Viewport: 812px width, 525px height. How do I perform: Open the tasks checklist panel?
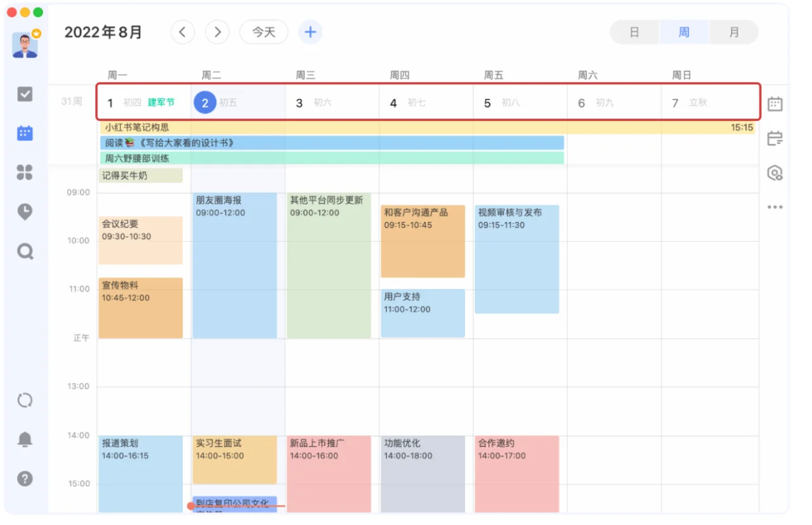pyautogui.click(x=24, y=94)
